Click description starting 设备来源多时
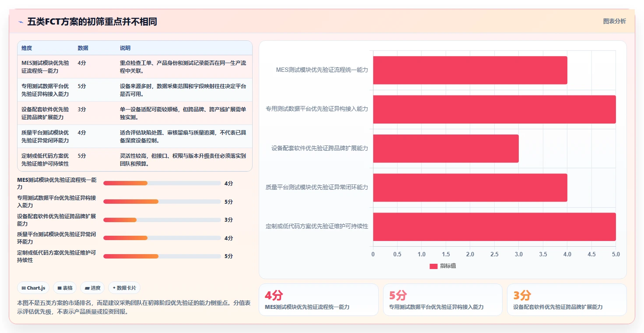This screenshot has width=644, height=333. [183, 90]
